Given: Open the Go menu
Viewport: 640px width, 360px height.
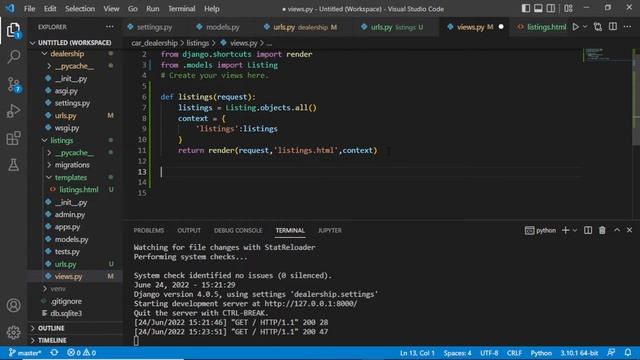Looking at the screenshot, I should 133,9.
